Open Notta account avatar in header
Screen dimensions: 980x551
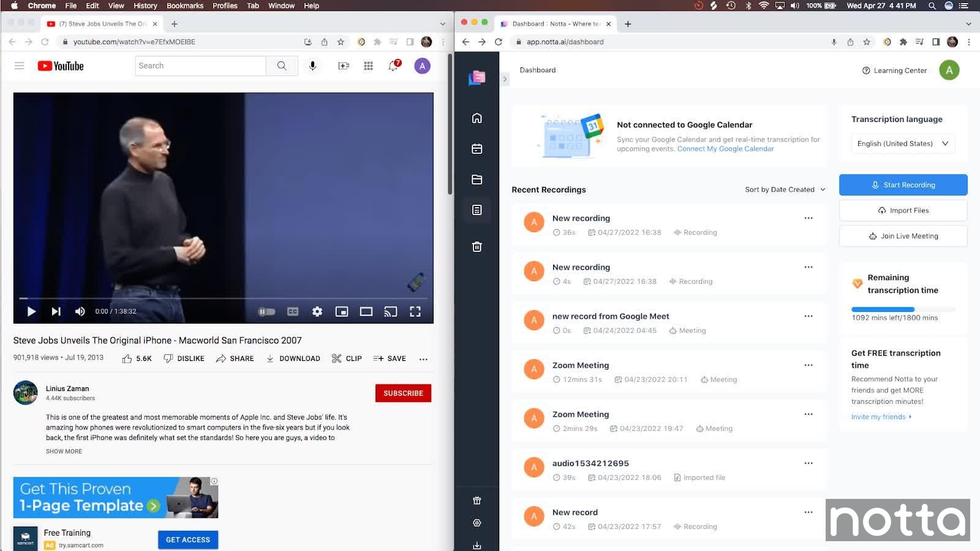pyautogui.click(x=949, y=70)
